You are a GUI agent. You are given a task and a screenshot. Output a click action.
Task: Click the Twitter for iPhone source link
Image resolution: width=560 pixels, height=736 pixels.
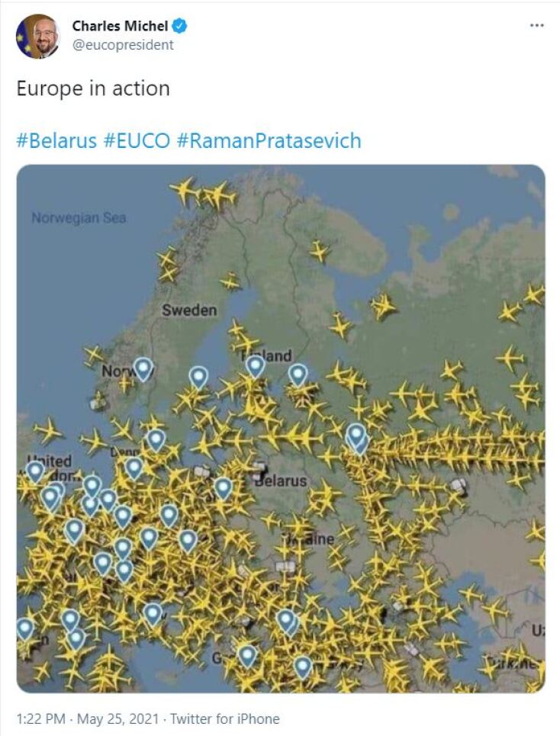(x=224, y=718)
